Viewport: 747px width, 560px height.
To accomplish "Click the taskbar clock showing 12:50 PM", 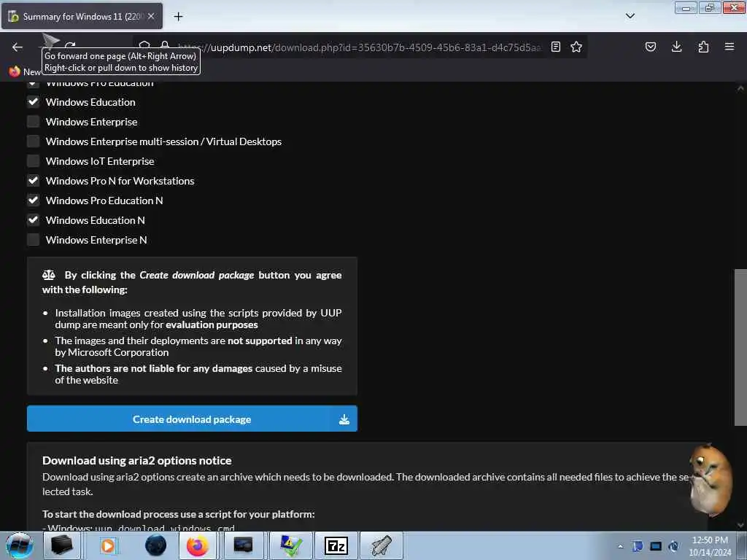I will tap(710, 545).
